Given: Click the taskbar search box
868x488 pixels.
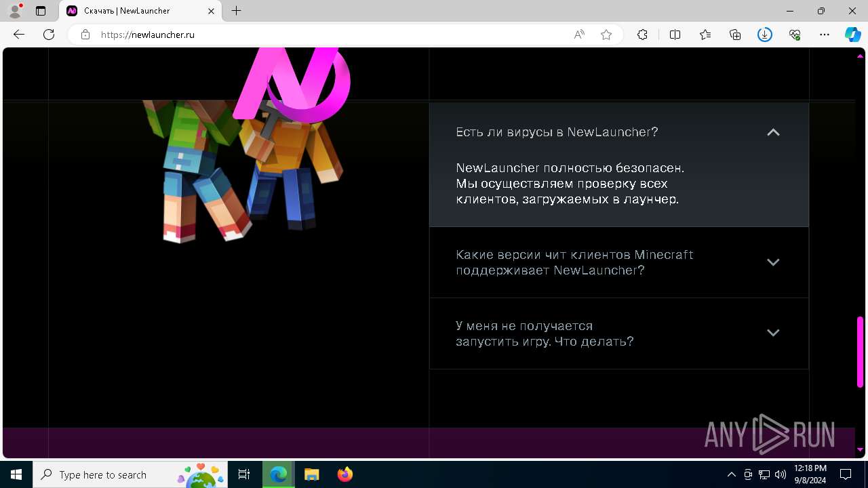Looking at the screenshot, I should (132, 474).
